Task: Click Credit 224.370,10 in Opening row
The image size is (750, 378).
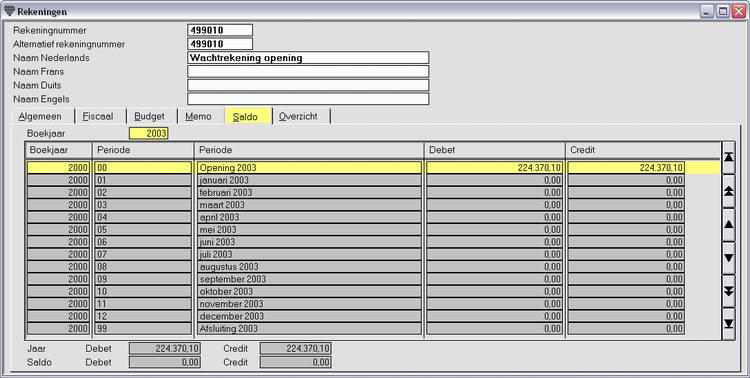Action: click(x=626, y=167)
